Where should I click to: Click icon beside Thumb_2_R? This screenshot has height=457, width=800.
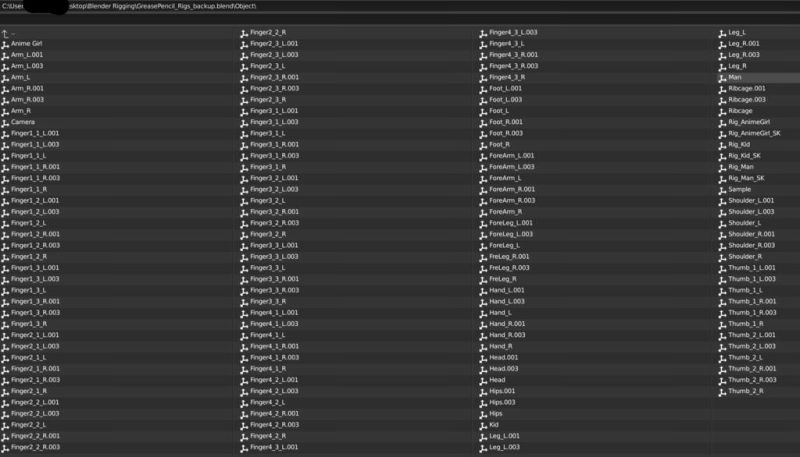722,392
